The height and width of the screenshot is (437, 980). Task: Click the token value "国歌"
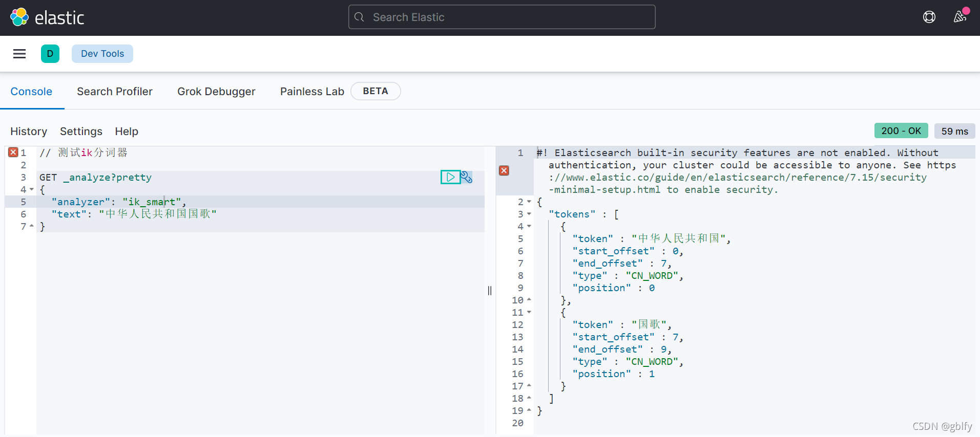point(649,324)
